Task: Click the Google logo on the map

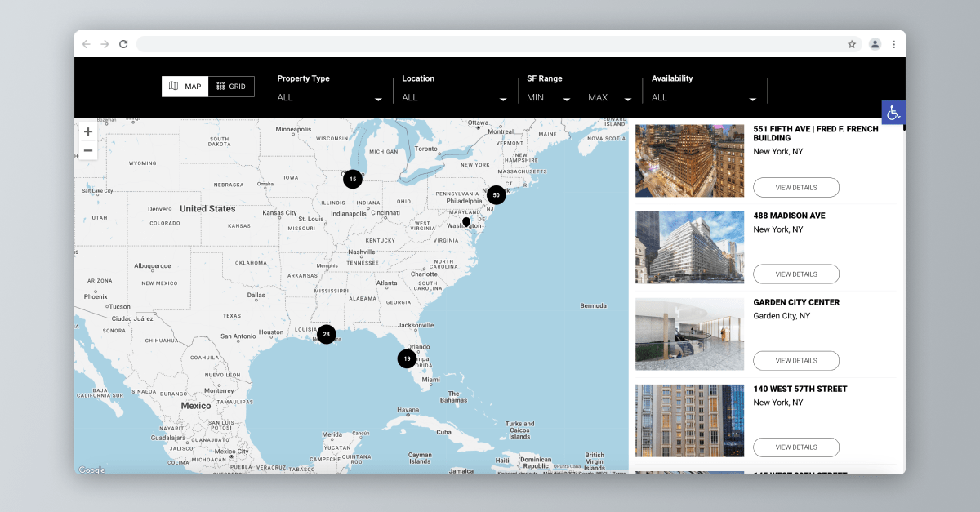Action: [91, 470]
